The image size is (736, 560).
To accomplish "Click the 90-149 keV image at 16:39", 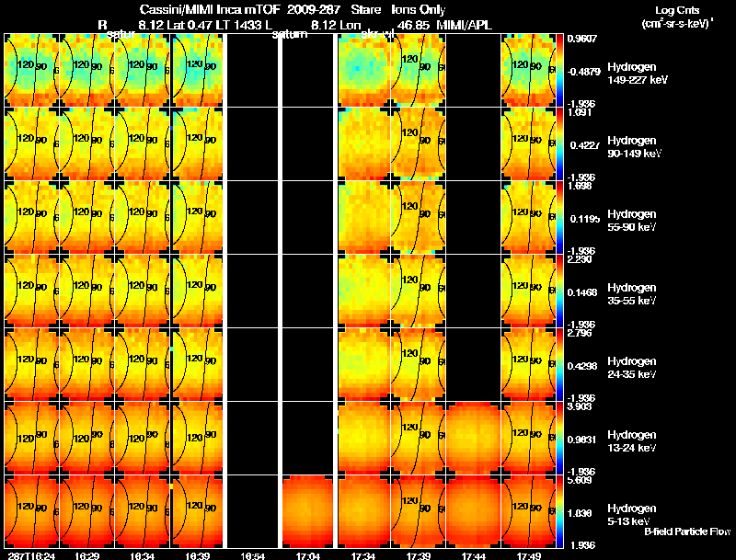I will click(x=197, y=144).
